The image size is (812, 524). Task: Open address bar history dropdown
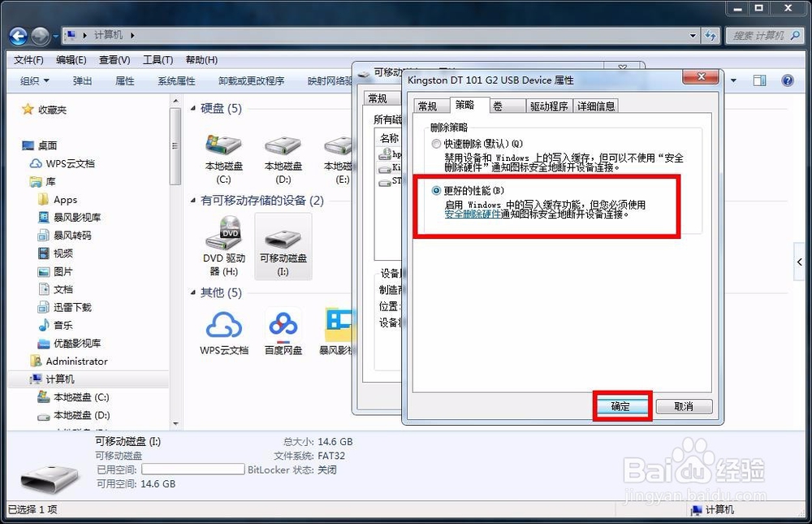[693, 36]
